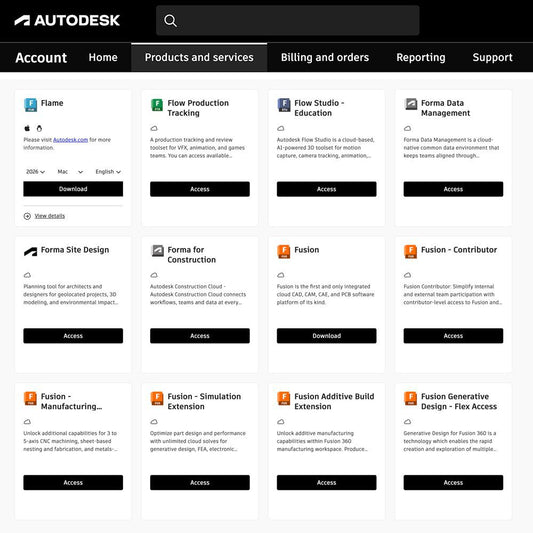
Task: Click the Flow Production Tracking product icon
Action: (157, 105)
